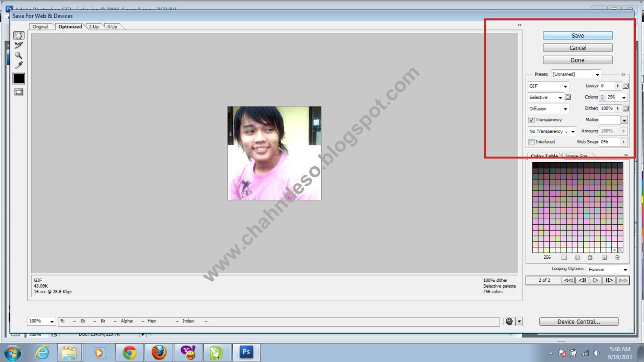The width and height of the screenshot is (644, 362).
Task: Click the mask button next to Dither
Action: (625, 108)
